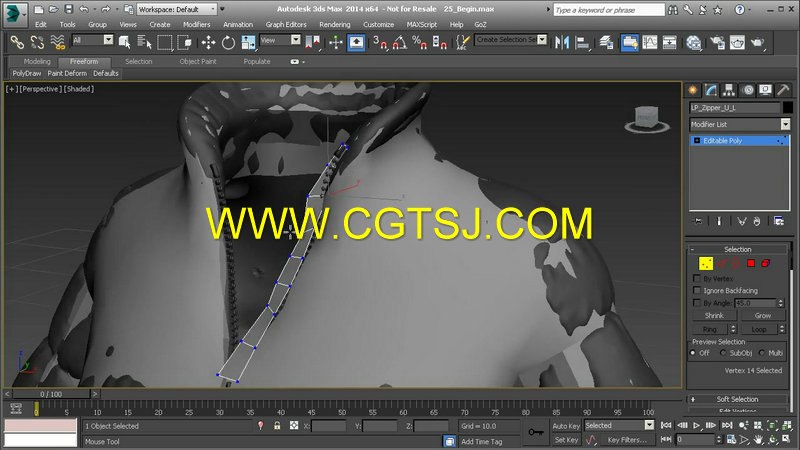Open the Motion command panel tab
800x450 pixels.
point(747,90)
